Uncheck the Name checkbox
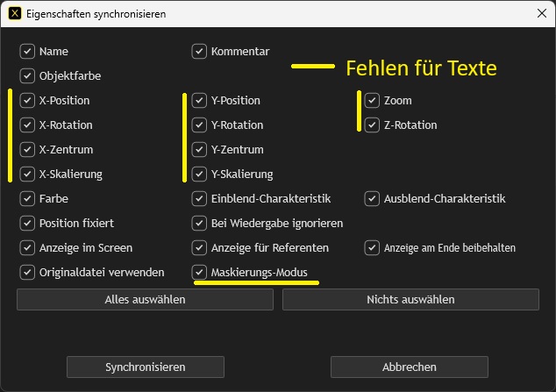Viewport: 556px width, 392px height. click(x=27, y=52)
